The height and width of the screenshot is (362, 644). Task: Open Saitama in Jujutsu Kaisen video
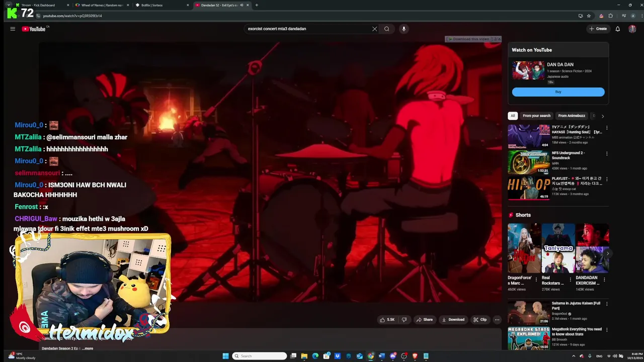click(x=529, y=312)
